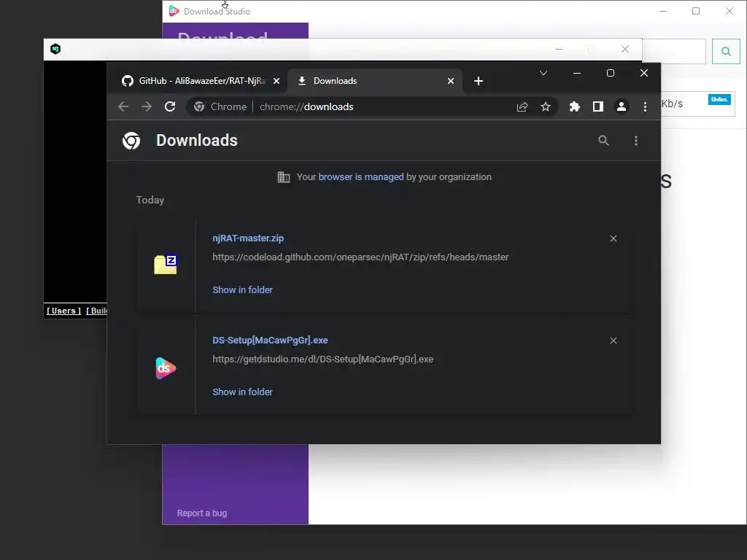Image resolution: width=747 pixels, height=560 pixels.
Task: Click Report a bug in Download Studio
Action: click(x=202, y=513)
